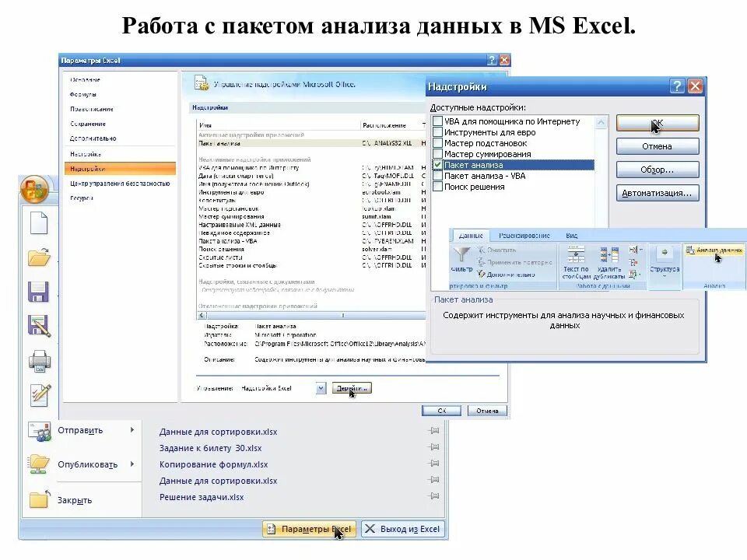
Task: Open recent file Решение задачи.xlsx
Action: pyautogui.click(x=202, y=497)
